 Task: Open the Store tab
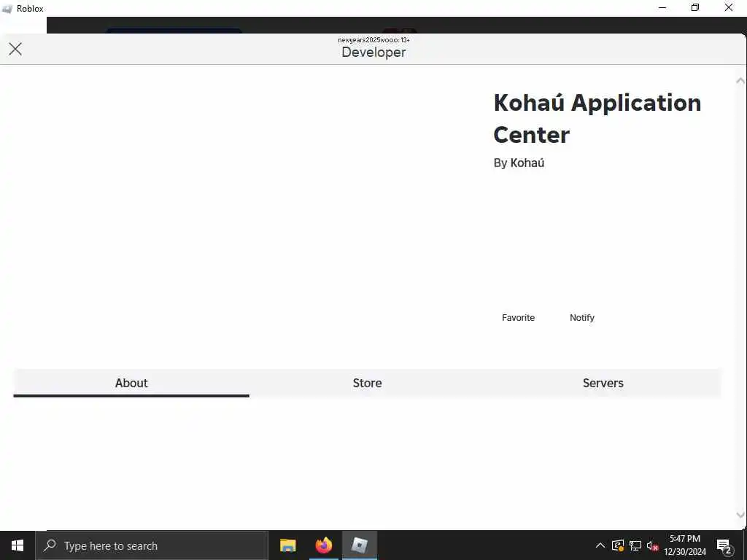click(x=367, y=383)
